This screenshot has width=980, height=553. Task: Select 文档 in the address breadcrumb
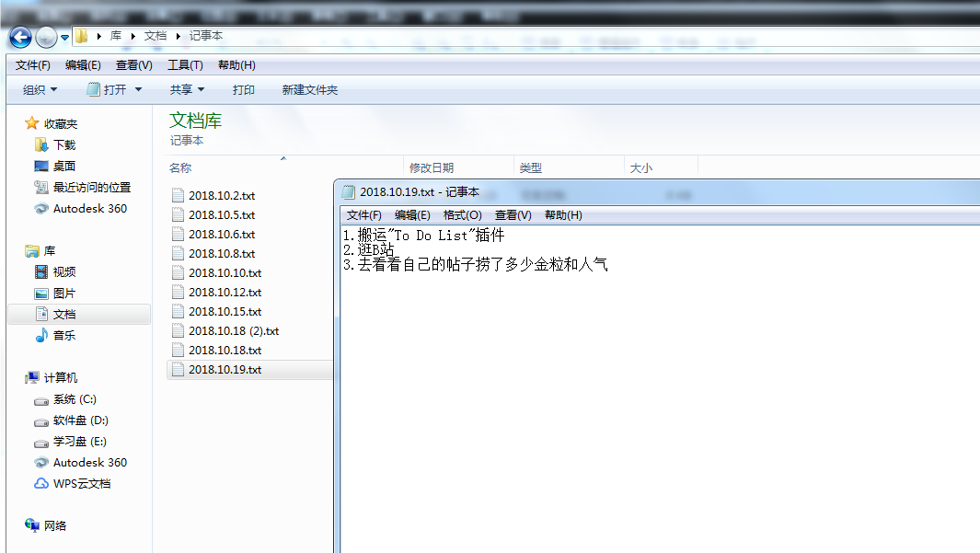point(155,36)
